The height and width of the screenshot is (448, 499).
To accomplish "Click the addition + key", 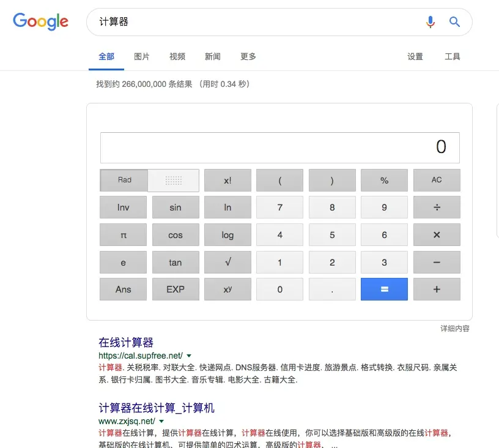I will pos(437,289).
